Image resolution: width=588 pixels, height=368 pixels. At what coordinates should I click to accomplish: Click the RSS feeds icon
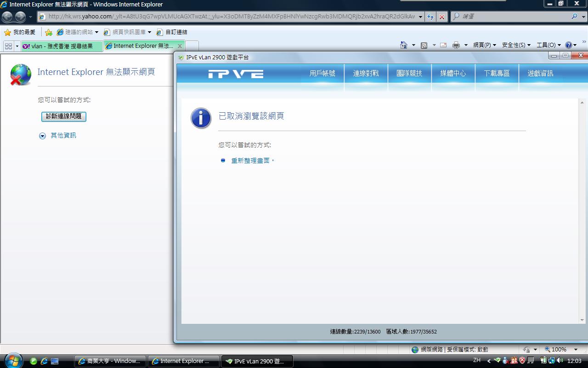[424, 45]
